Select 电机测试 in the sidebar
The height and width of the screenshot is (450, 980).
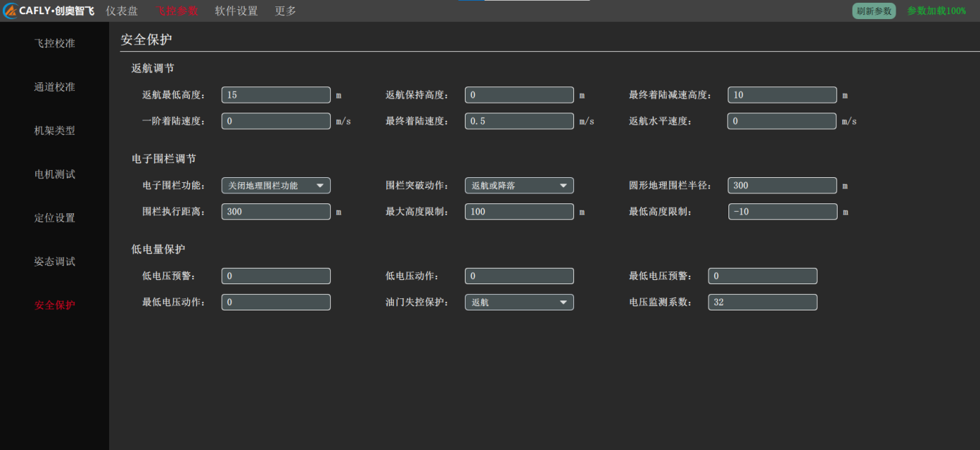click(55, 174)
